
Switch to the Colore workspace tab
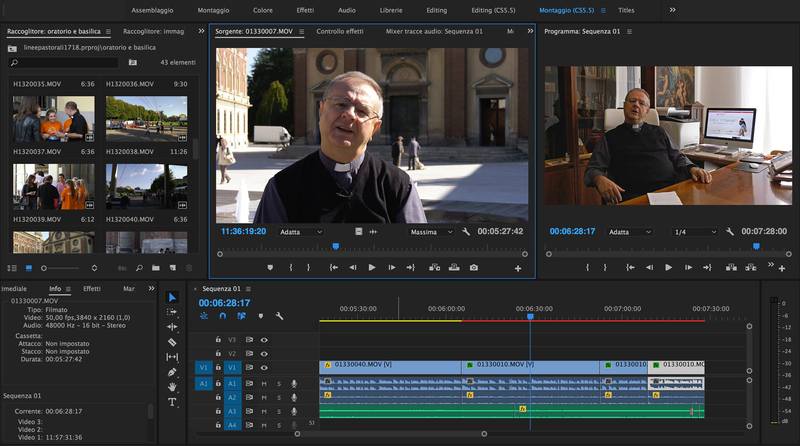tap(263, 10)
